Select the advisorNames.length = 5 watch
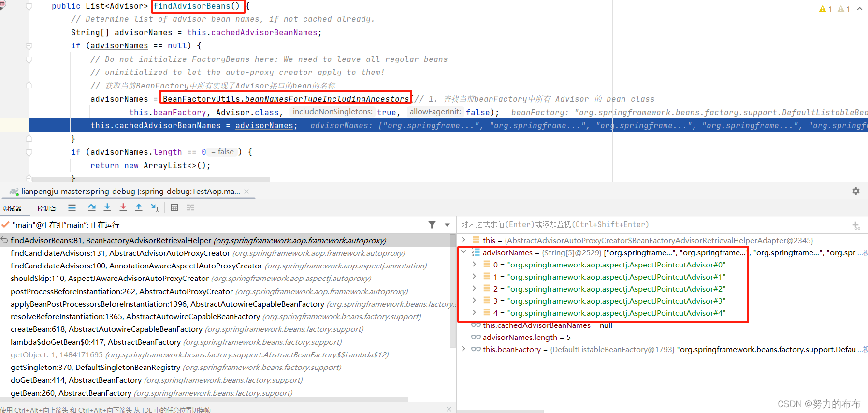 pos(526,337)
